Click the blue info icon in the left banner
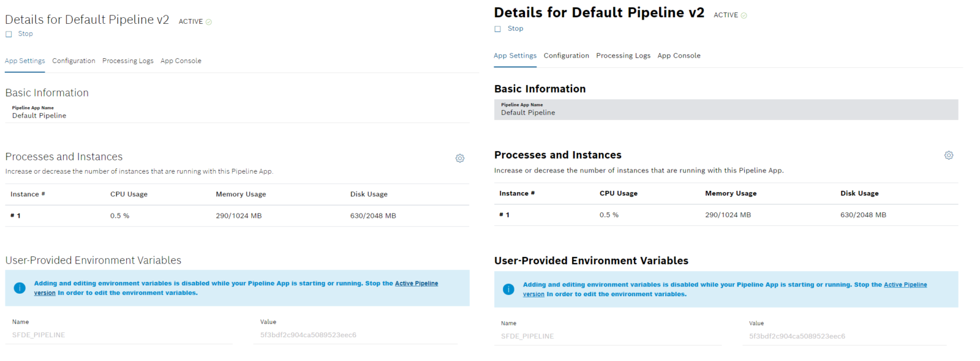980x361 pixels. click(20, 288)
